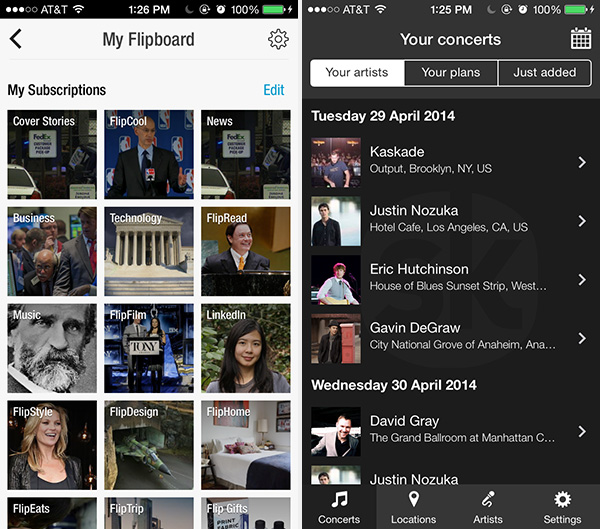The width and height of the screenshot is (600, 529).
Task: Tap the Wi-Fi icon in Flipboard status bar
Action: coord(78,9)
